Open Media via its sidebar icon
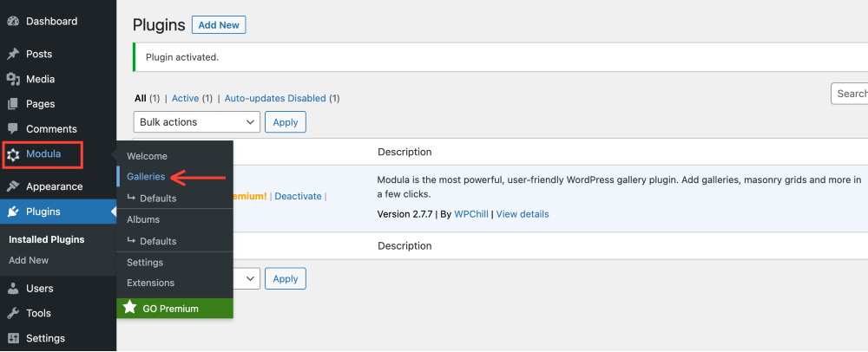The width and height of the screenshot is (868, 352). click(x=13, y=79)
